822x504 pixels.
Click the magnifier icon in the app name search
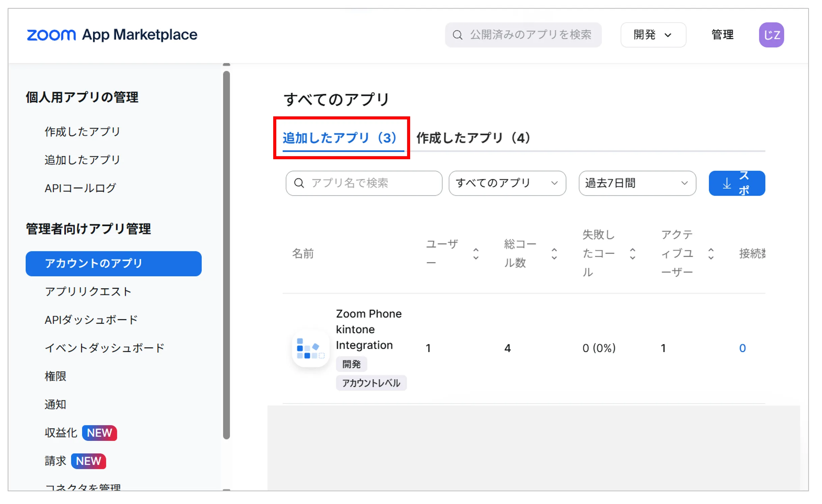tap(299, 183)
